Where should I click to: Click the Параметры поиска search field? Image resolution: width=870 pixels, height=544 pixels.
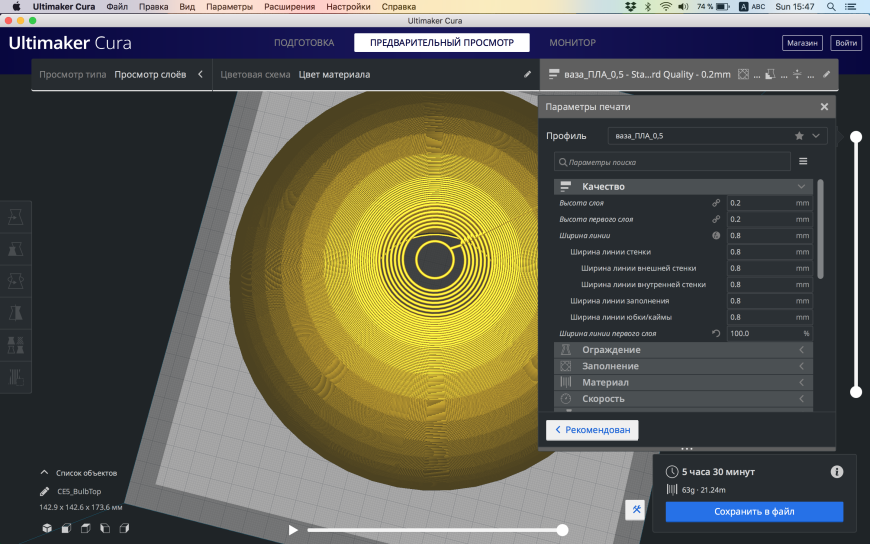click(672, 162)
